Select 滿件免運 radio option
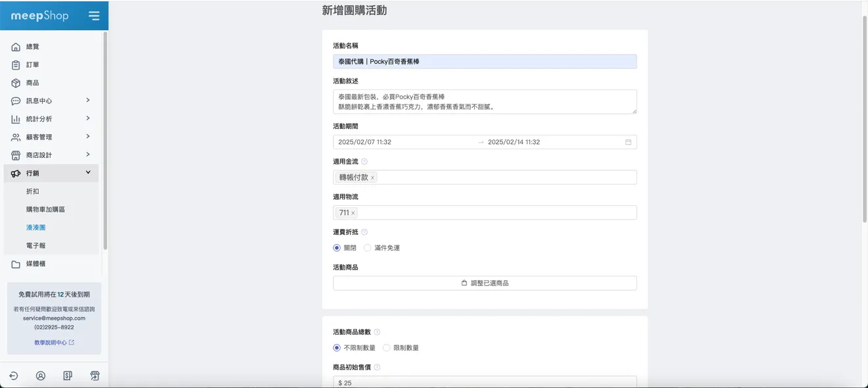 tap(368, 248)
